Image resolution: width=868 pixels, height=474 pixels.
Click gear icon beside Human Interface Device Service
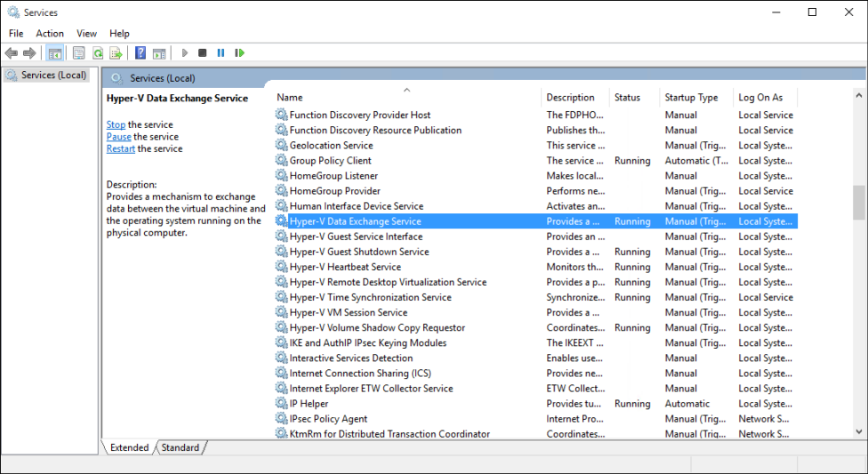click(x=282, y=206)
